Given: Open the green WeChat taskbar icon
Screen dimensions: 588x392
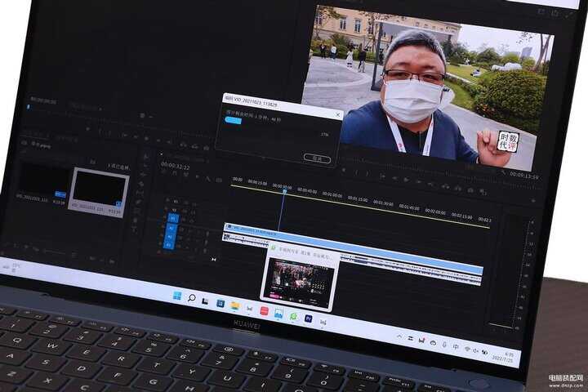Looking at the screenshot, I should point(293,316).
